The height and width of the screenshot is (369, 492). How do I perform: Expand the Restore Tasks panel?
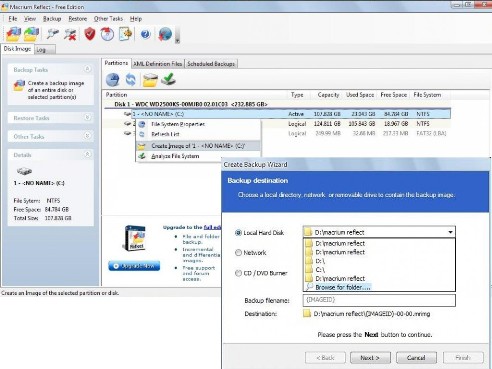pos(87,117)
